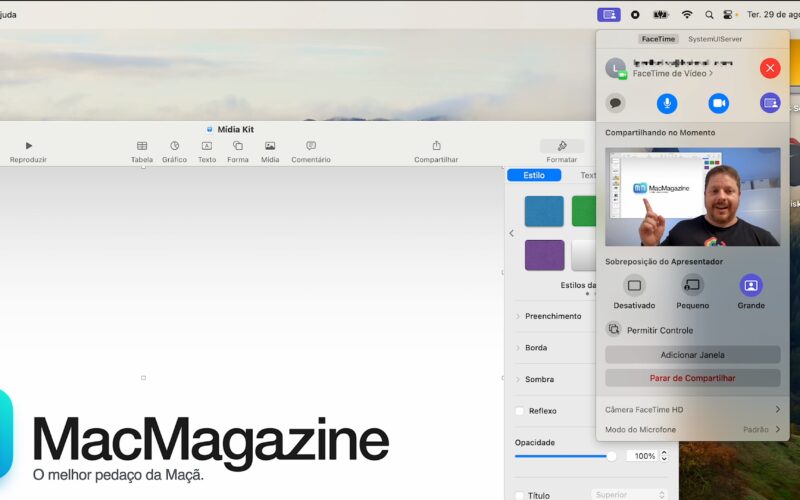
Task: Click the screen sharing menu bar icon
Action: [x=609, y=15]
